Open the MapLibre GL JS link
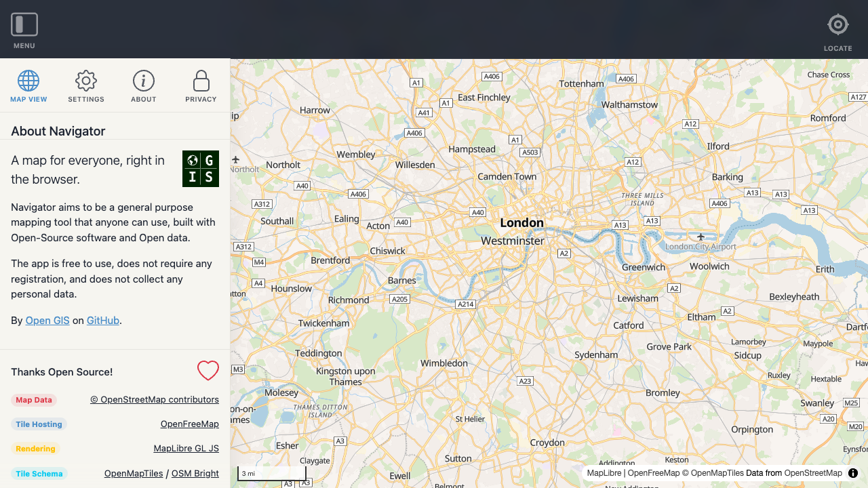This screenshot has height=488, width=868. 186,449
